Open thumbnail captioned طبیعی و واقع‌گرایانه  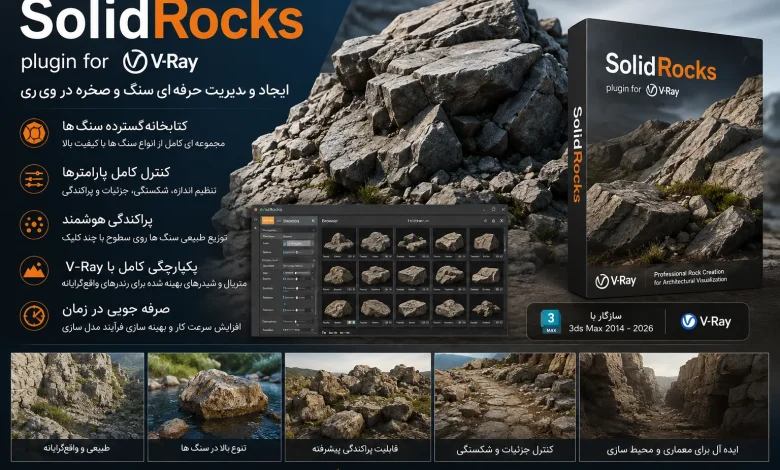pos(77,407)
